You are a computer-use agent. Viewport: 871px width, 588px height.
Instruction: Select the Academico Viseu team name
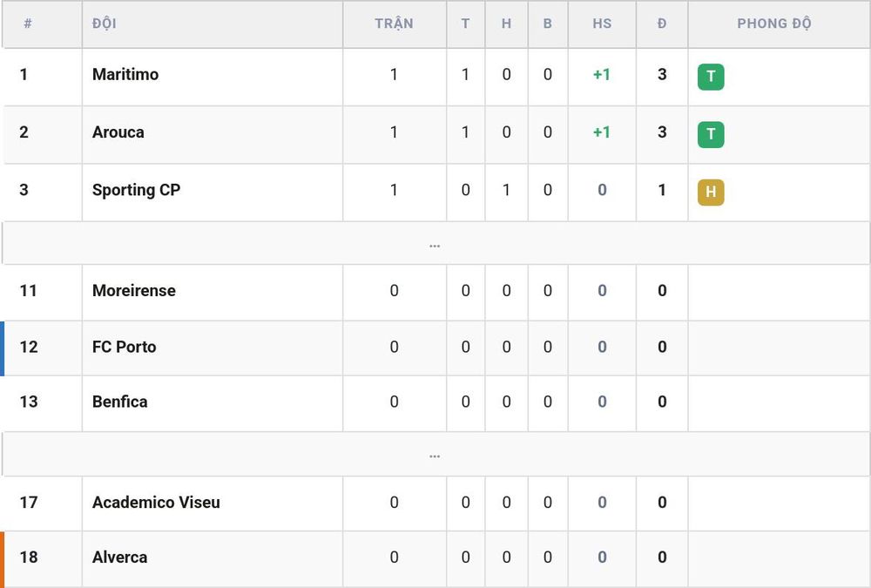coord(156,503)
